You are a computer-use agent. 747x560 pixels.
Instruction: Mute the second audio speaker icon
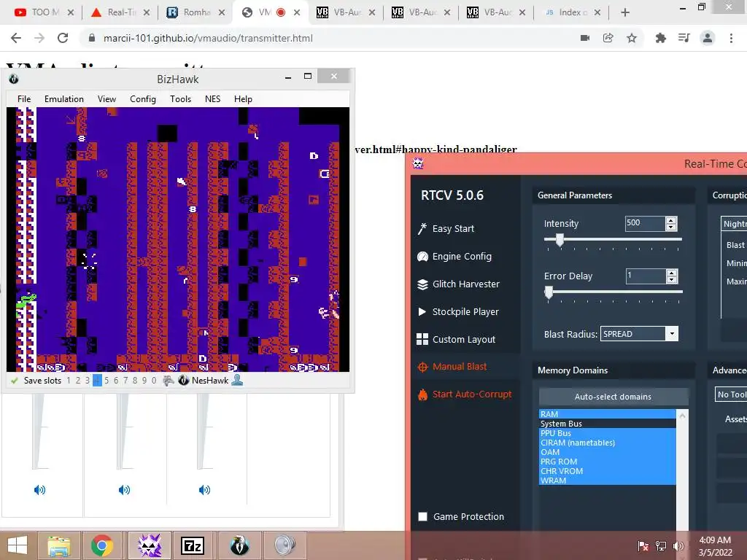(x=124, y=489)
